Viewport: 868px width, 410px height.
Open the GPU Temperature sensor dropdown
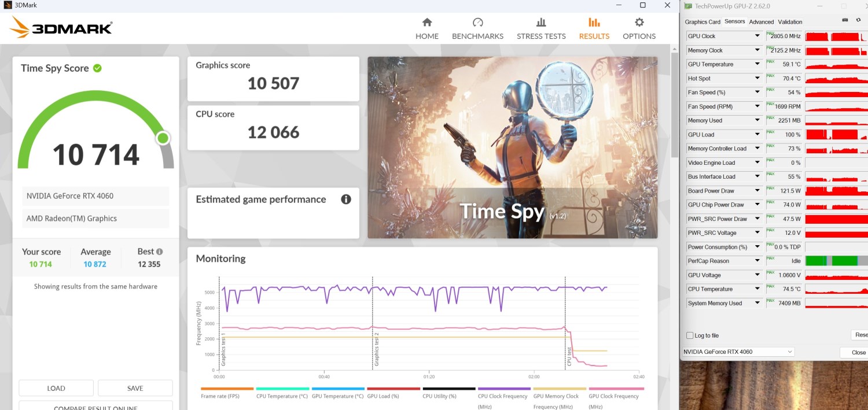(x=757, y=64)
